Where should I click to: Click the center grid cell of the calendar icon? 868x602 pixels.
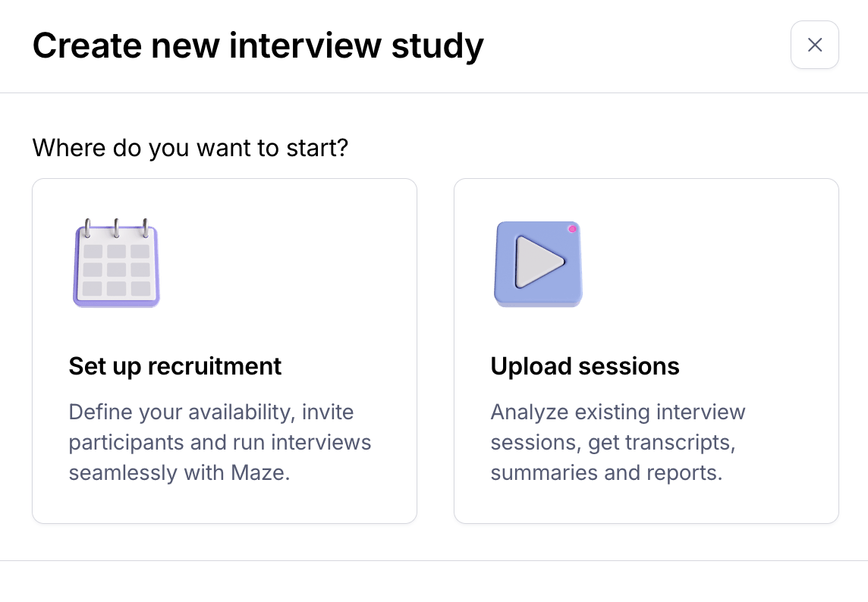tap(116, 269)
